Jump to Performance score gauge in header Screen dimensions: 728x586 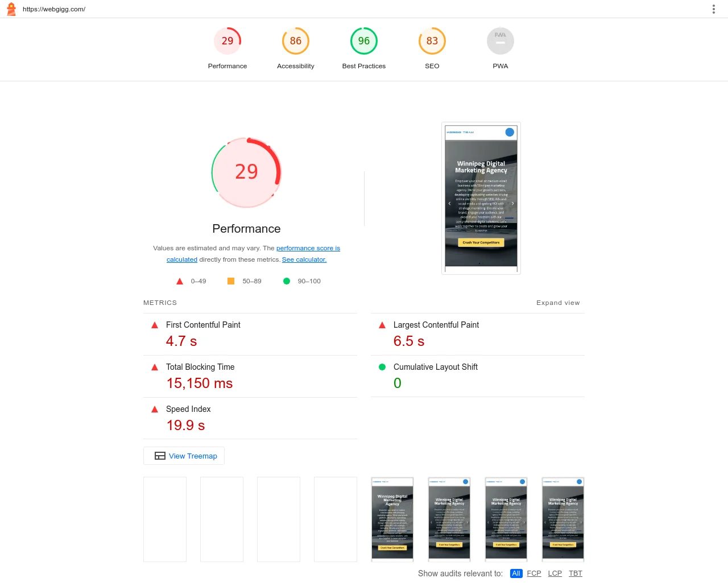pyautogui.click(x=227, y=41)
